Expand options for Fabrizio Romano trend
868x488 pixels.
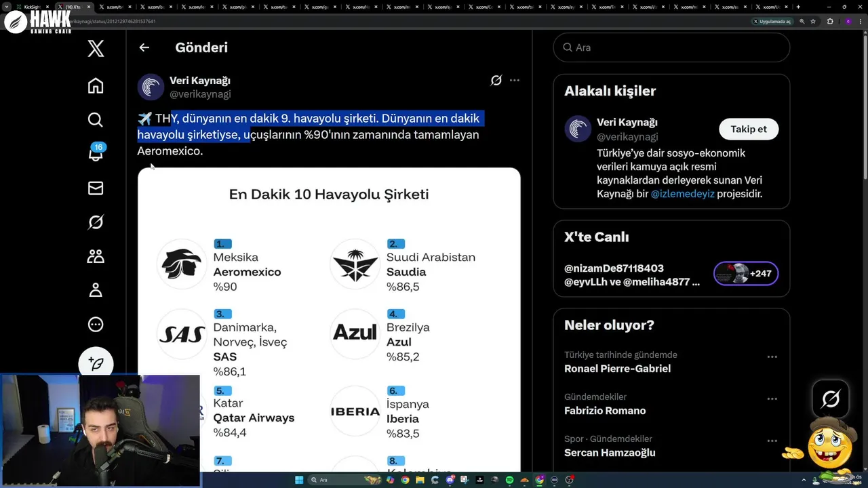coord(772,399)
